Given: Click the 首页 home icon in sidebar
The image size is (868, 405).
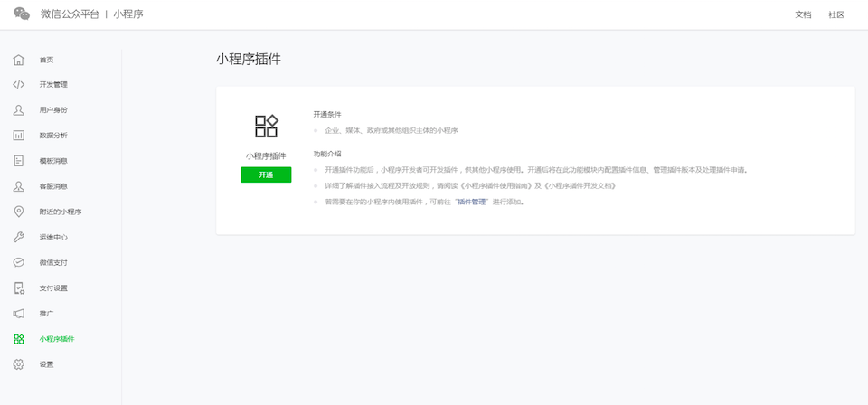Looking at the screenshot, I should pos(18,60).
